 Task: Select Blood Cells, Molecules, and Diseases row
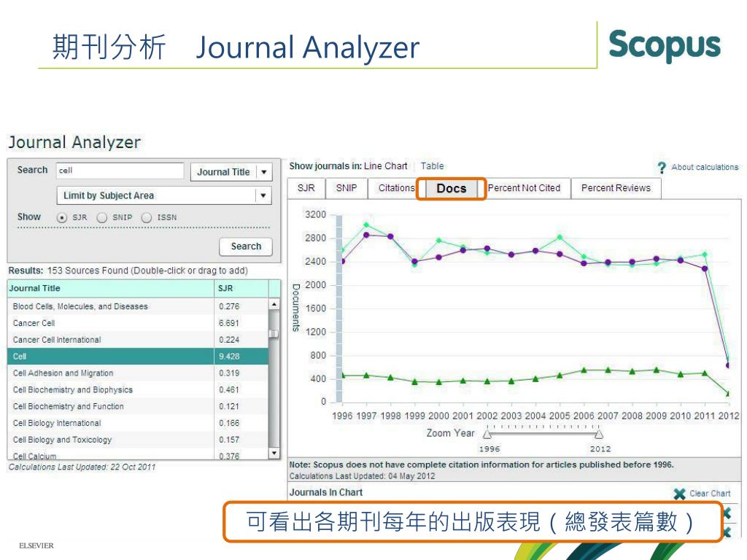coord(138,307)
